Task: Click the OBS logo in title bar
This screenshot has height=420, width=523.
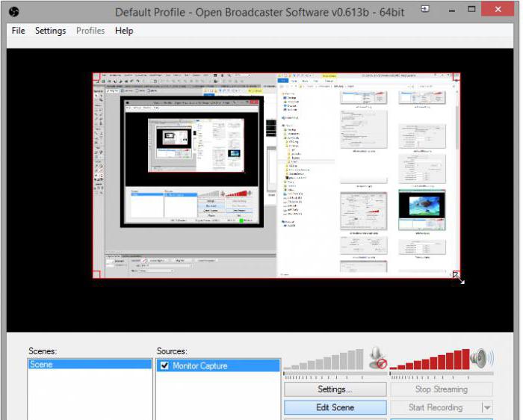Action: click(x=14, y=12)
